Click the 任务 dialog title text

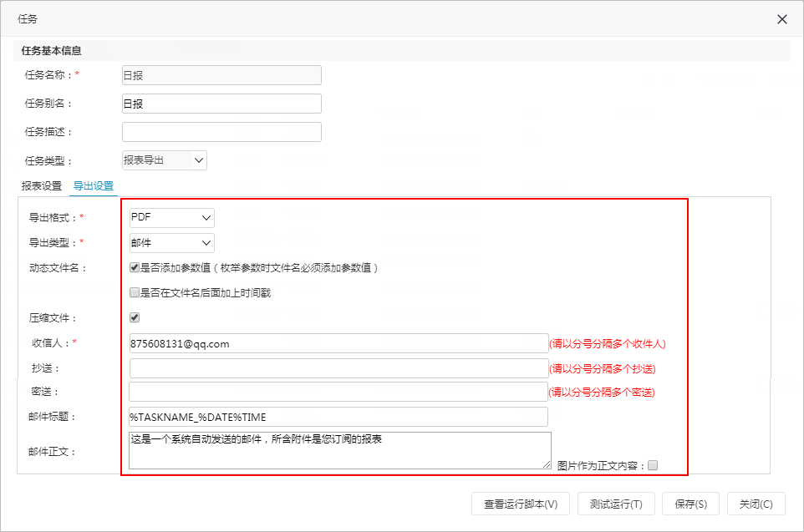[x=28, y=19]
